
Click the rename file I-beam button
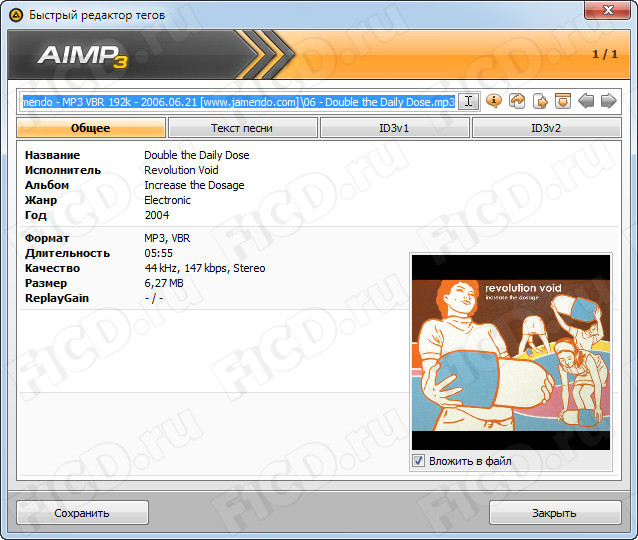[x=469, y=101]
